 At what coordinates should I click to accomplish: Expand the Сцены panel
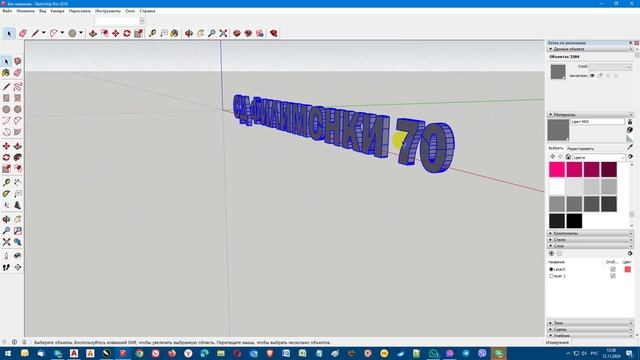(x=590, y=329)
